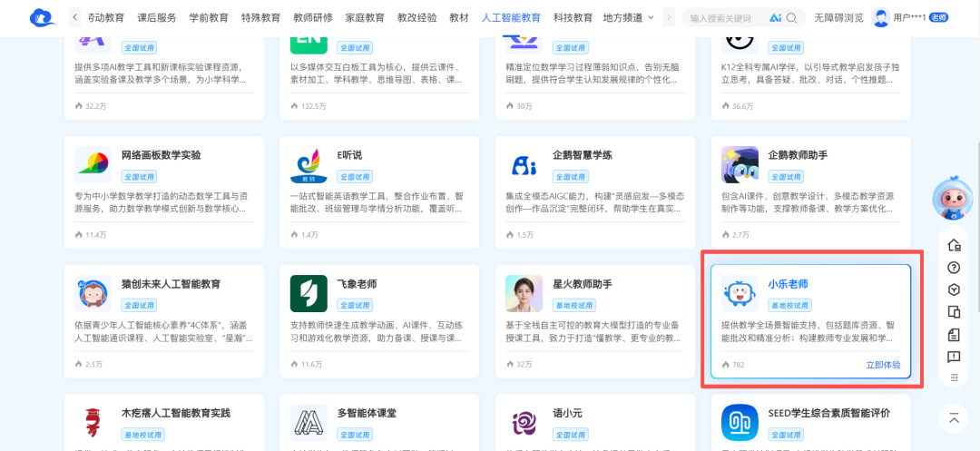The height and width of the screenshot is (451, 980).
Task: Select the 人工智能教育 tab
Action: [511, 17]
